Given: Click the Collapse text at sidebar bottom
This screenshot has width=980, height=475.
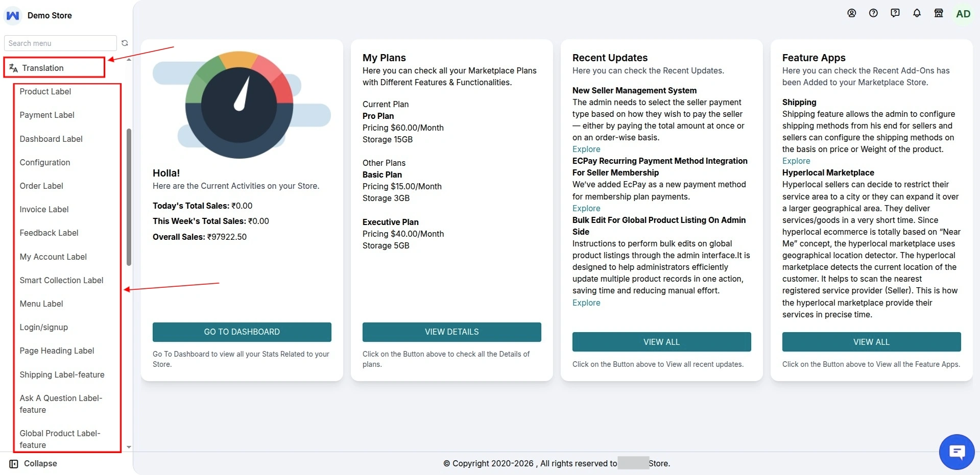Looking at the screenshot, I should tap(40, 464).
